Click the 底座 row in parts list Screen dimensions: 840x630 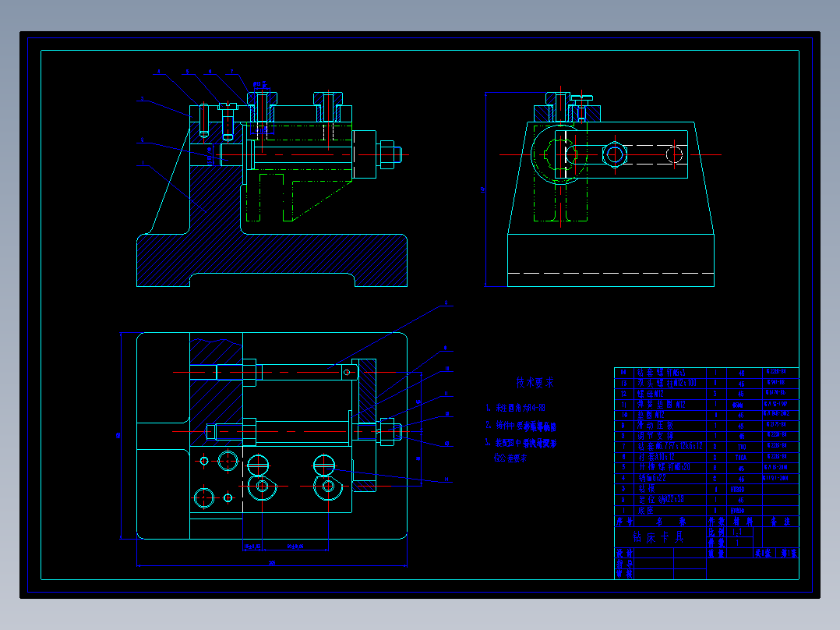tap(706, 511)
